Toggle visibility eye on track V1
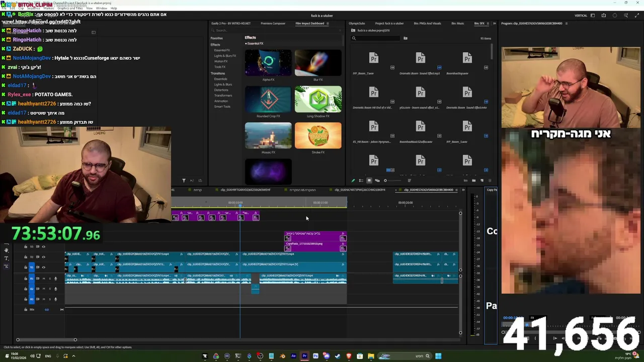 tap(44, 267)
